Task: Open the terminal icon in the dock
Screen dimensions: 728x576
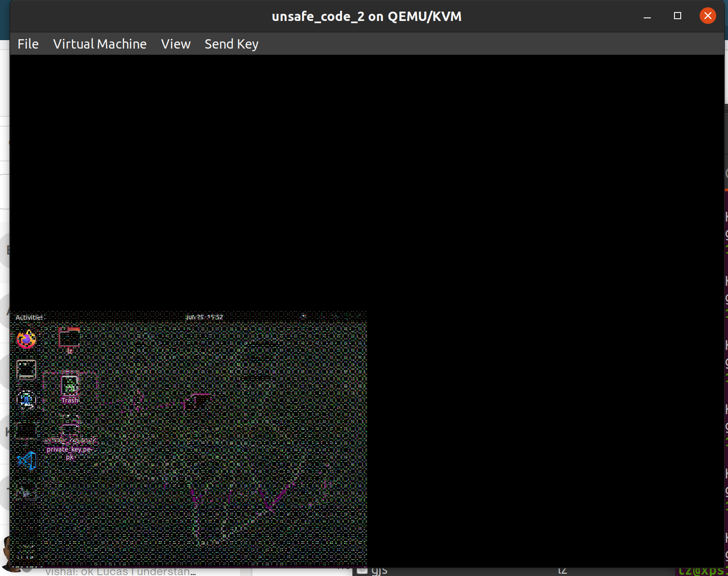Action: click(26, 370)
